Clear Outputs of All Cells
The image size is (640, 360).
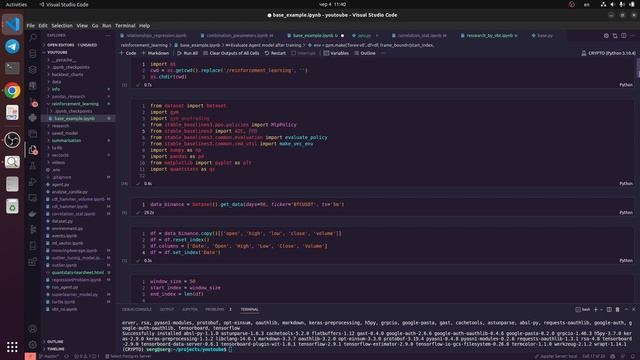(x=231, y=53)
